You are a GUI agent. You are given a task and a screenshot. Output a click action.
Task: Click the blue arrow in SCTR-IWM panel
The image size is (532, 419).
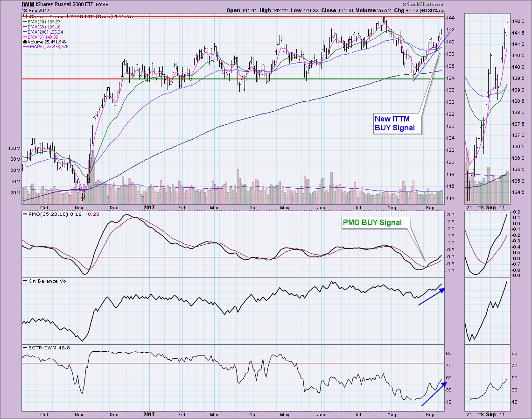[x=434, y=394]
